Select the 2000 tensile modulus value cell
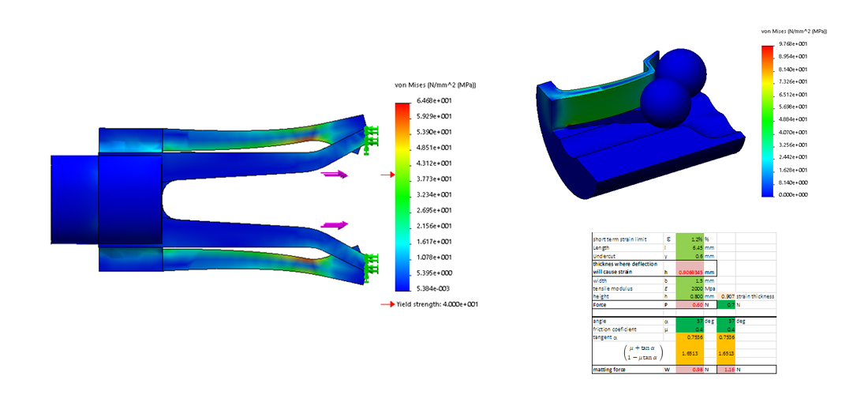 pyautogui.click(x=690, y=288)
